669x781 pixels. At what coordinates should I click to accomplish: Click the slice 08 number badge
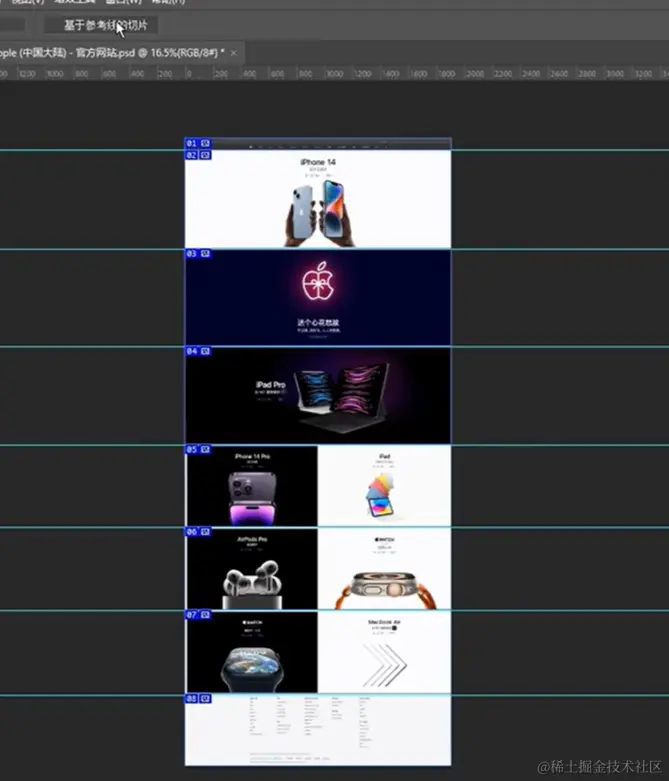pos(192,699)
